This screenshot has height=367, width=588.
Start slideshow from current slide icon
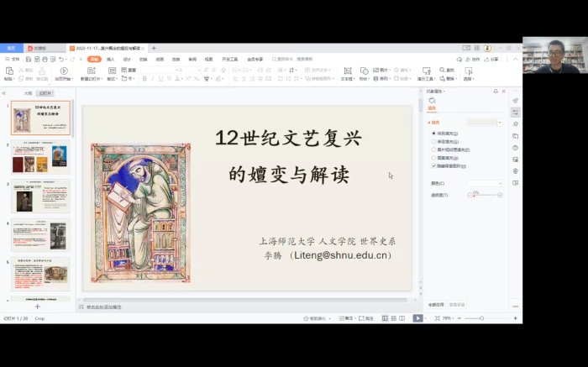coord(64,71)
